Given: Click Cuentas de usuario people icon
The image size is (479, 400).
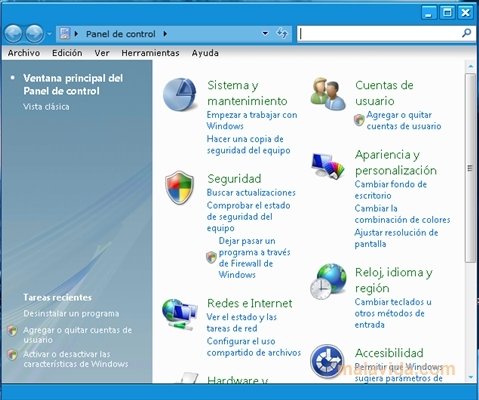Looking at the screenshot, I should click(328, 94).
